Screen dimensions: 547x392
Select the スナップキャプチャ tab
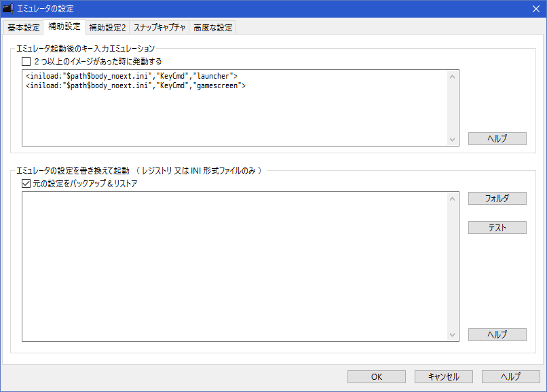tap(159, 28)
